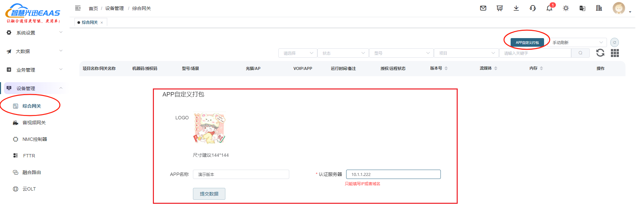Switch to grid view using grid icon
644x222 pixels.
(x=615, y=53)
